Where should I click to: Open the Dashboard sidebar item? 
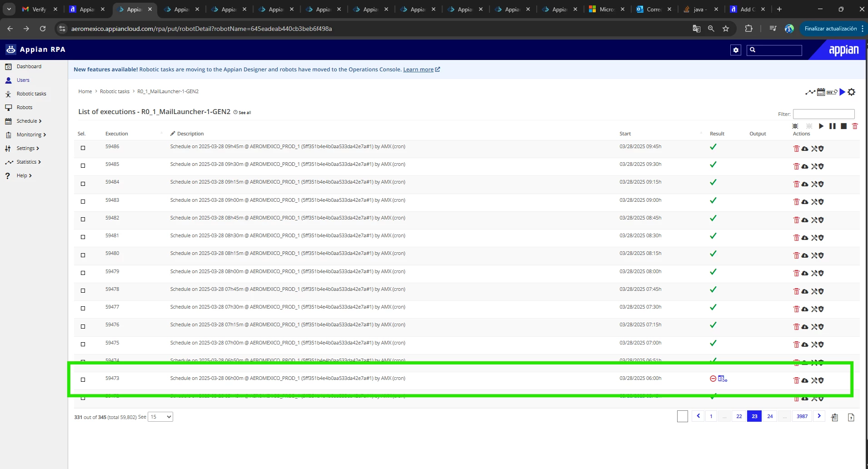[x=29, y=66]
